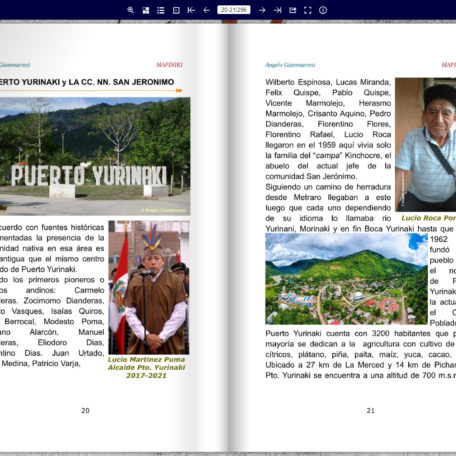Screen dimensions: 456x456
Task: Click the heading 'LA CC. NN. SAN JERONIMO'
Action: coord(121,82)
